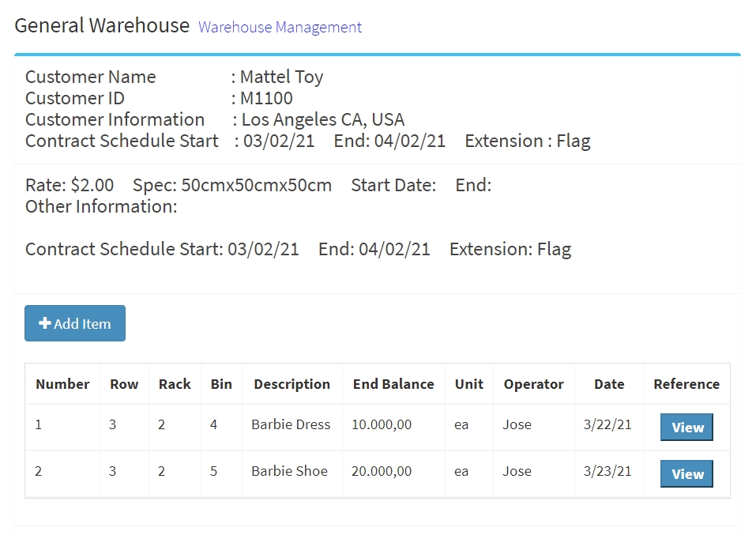The width and height of the screenshot is (756, 539).
Task: Click the Barbie Shoe description cell
Action: click(292, 473)
